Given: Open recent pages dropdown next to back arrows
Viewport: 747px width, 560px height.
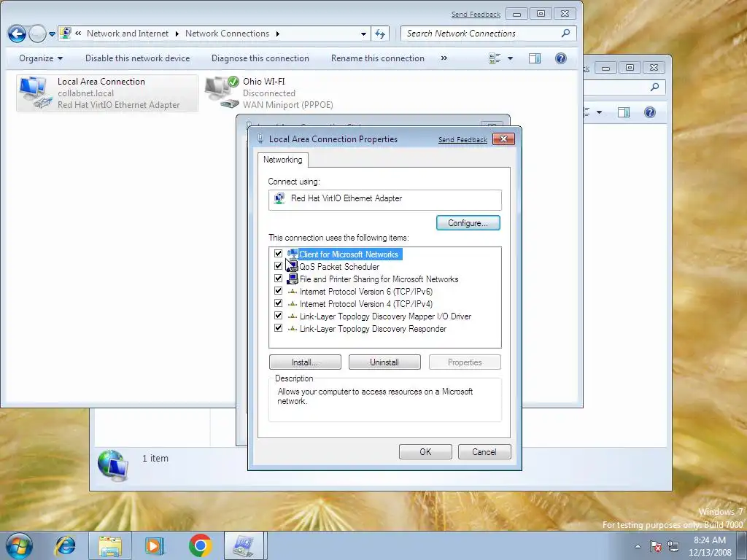Looking at the screenshot, I should (x=52, y=34).
